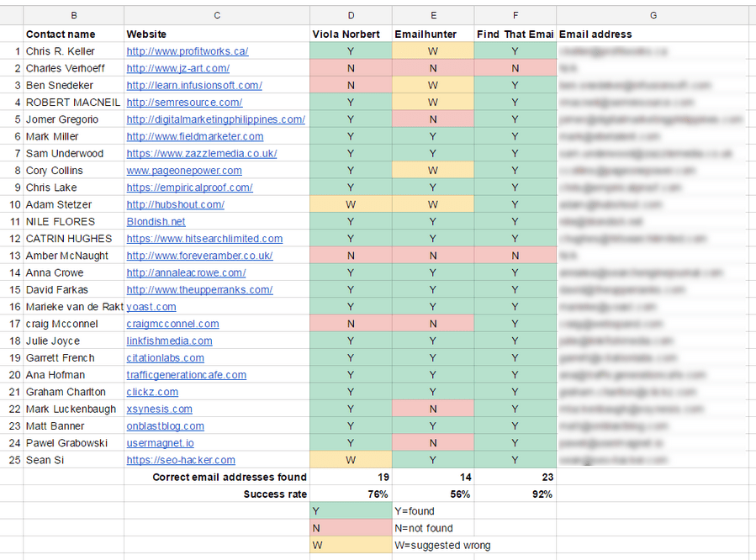This screenshot has width=756, height=560.
Task: Click the 'Viola Norbert' header cell
Action: 351,34
